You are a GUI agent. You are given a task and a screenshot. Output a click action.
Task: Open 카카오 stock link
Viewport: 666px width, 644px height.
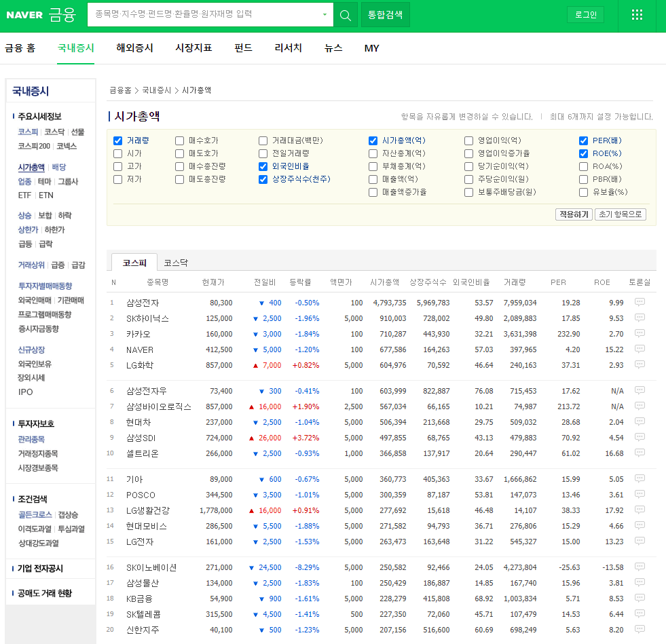point(138,335)
